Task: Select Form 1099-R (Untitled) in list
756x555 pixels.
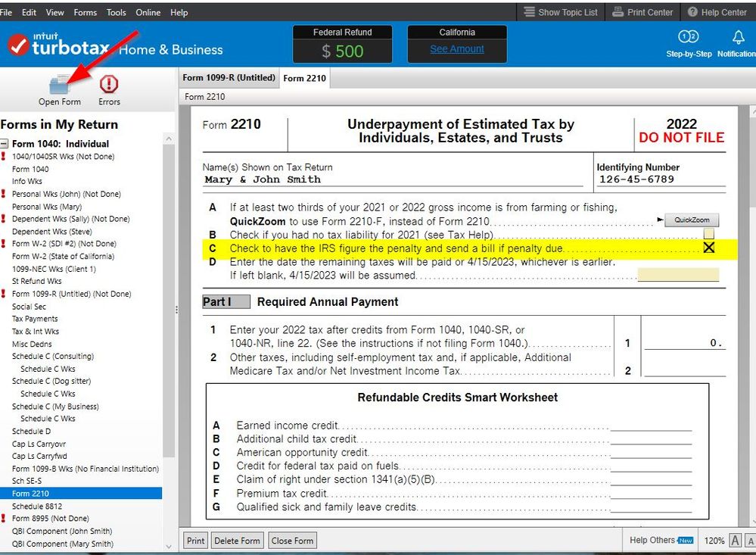Action: 71,294
